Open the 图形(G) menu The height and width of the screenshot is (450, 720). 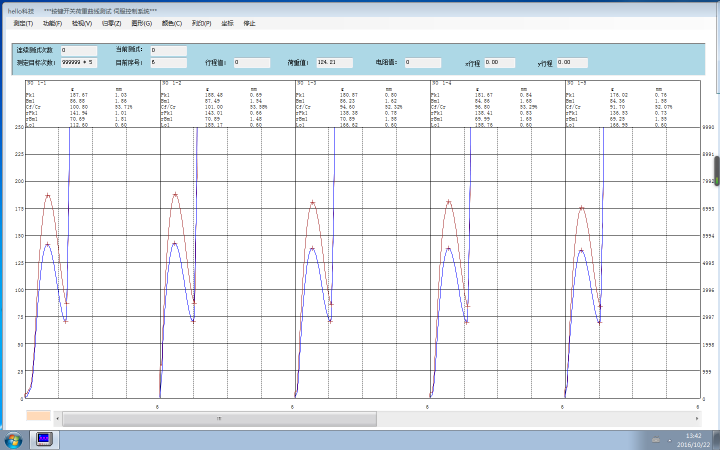pos(142,22)
